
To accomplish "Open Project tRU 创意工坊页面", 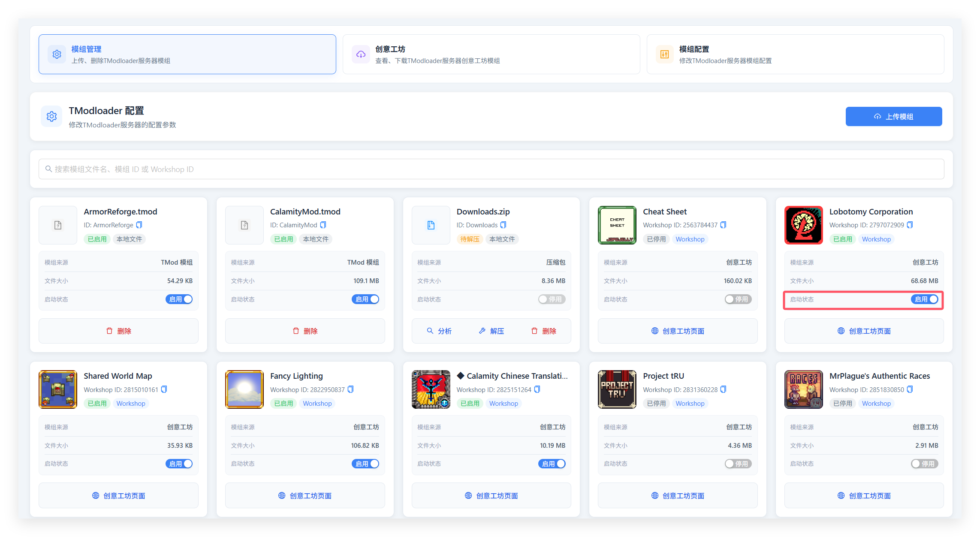I will pos(678,495).
